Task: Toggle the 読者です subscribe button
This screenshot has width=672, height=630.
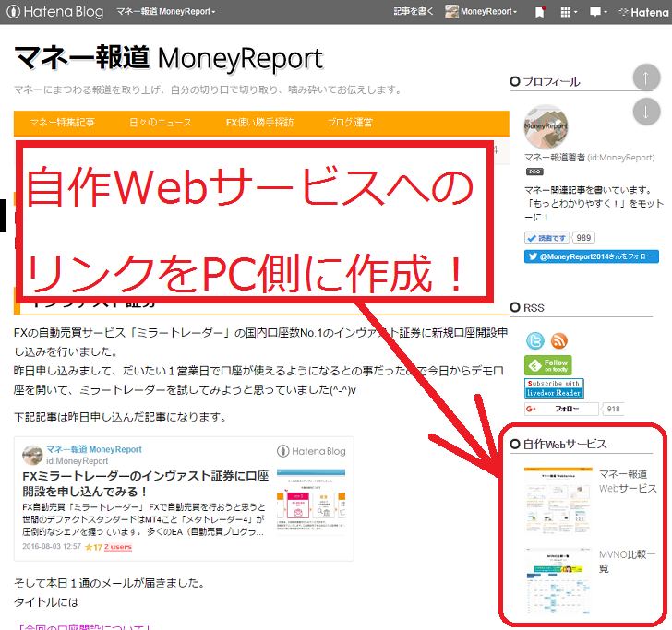Action: pyautogui.click(x=546, y=238)
